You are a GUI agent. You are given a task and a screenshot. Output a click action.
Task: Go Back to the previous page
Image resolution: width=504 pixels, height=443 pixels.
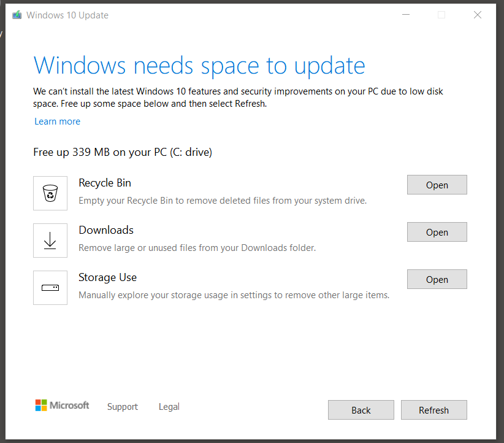[361, 410]
